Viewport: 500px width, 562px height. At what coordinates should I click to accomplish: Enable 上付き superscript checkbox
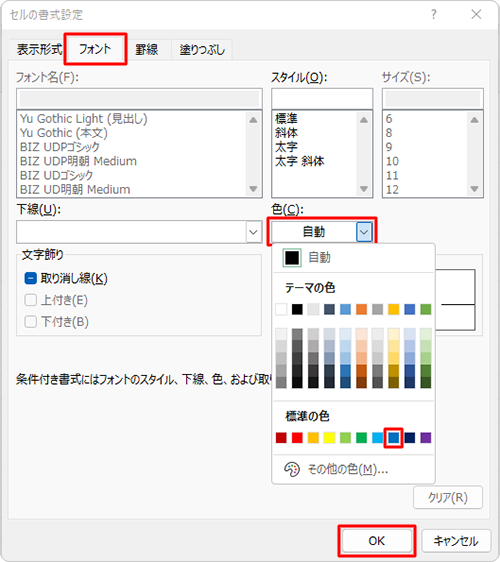(31, 300)
